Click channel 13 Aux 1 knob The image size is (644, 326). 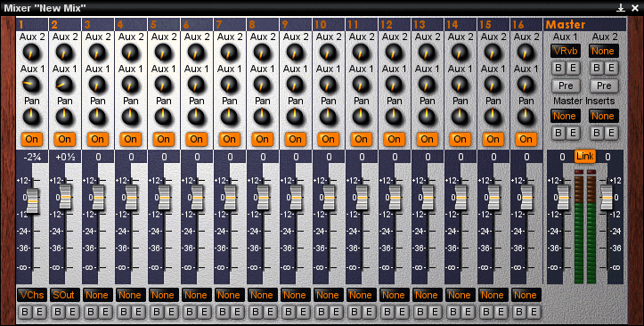coord(427,85)
